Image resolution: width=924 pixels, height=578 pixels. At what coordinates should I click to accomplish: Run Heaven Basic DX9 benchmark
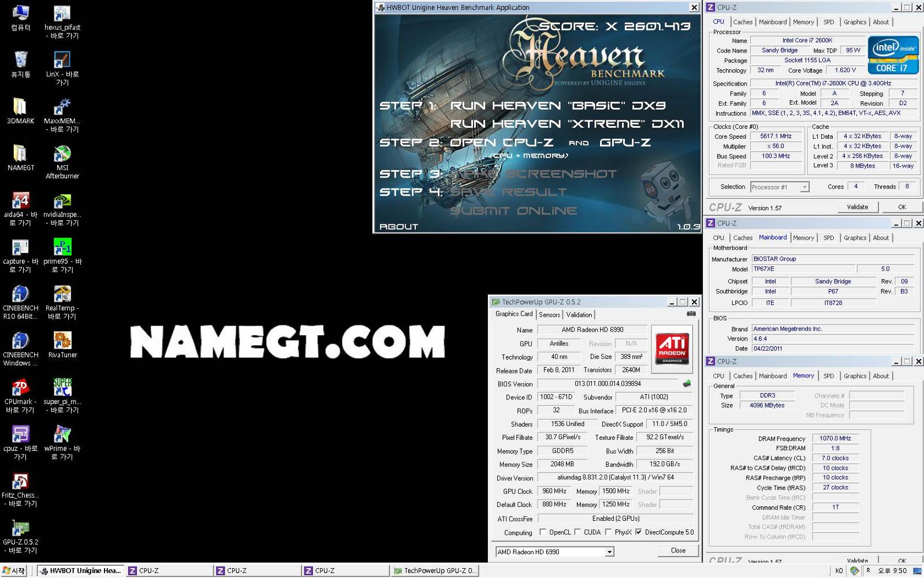pyautogui.click(x=558, y=105)
